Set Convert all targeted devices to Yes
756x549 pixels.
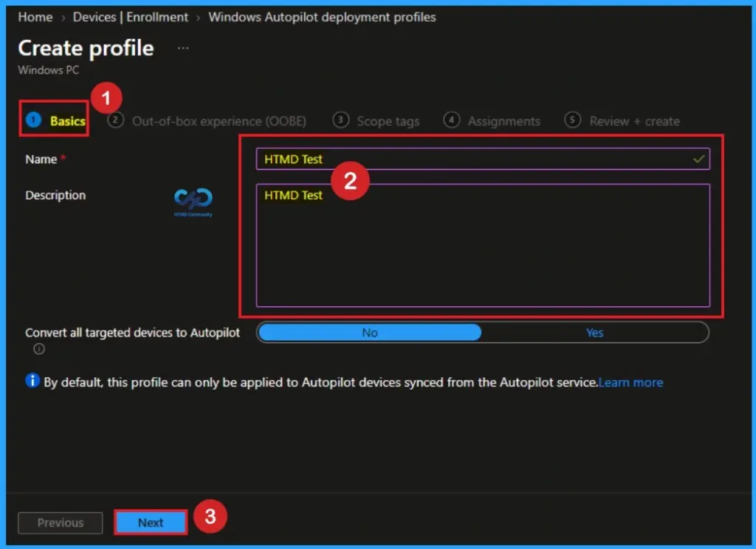coord(594,333)
